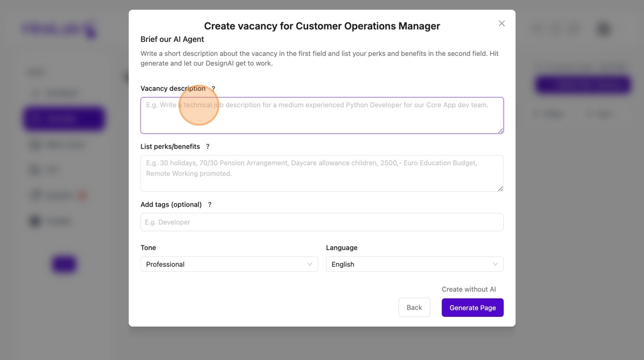Image resolution: width=644 pixels, height=360 pixels.
Task: Click resize handle of Vacancy description textarea
Action: 500,131
